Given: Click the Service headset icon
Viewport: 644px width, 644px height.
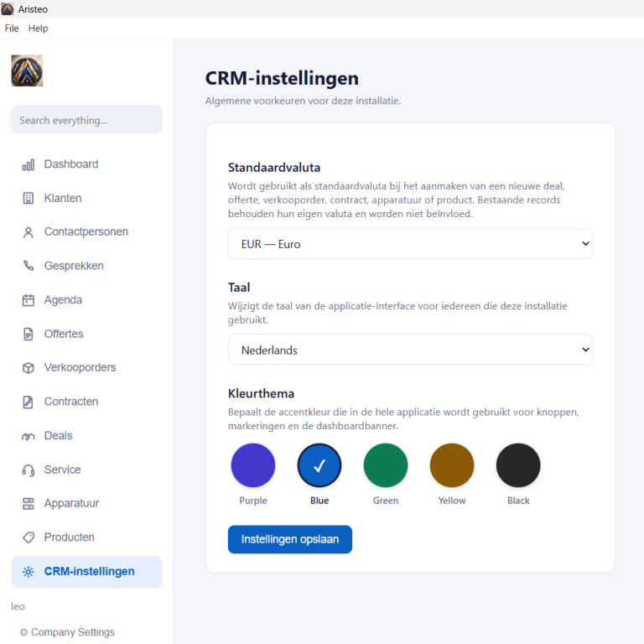Looking at the screenshot, I should (x=28, y=470).
